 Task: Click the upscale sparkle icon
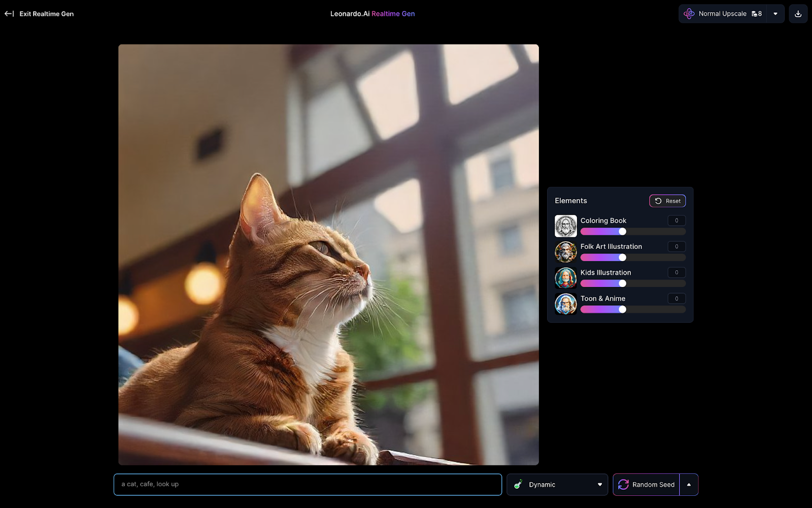click(689, 14)
